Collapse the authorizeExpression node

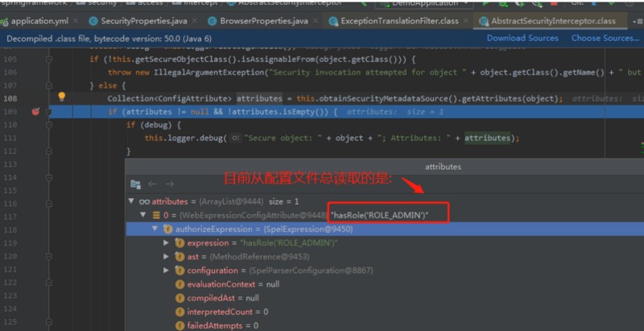tap(155, 229)
